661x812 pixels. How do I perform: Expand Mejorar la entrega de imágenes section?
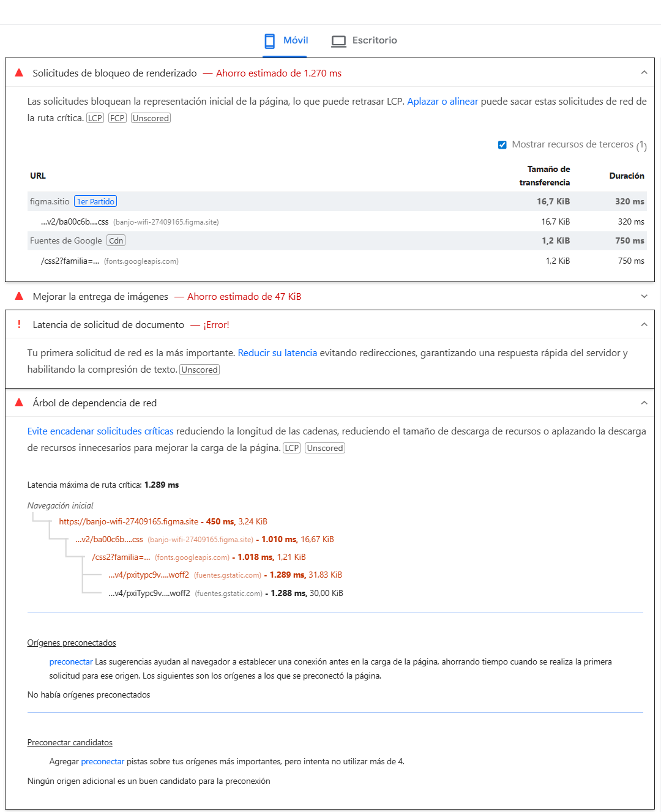(x=644, y=296)
